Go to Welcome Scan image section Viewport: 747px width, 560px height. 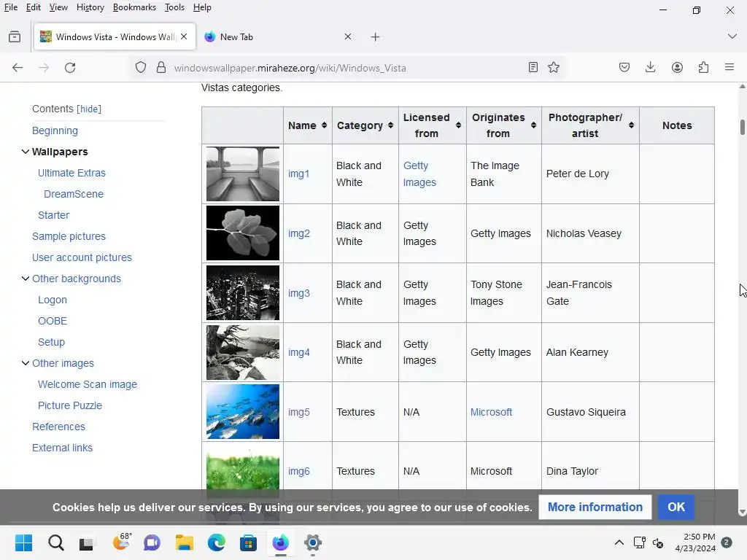[88, 384]
